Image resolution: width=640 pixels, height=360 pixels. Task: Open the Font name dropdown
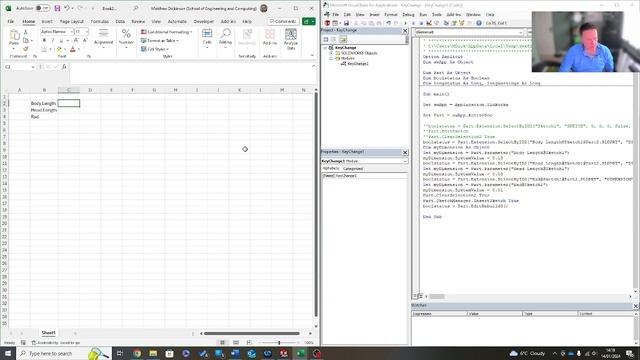pyautogui.click(x=71, y=31)
